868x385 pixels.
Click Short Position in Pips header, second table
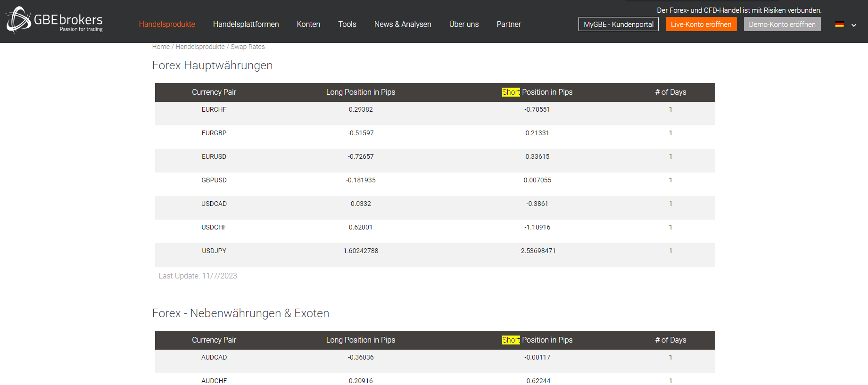pyautogui.click(x=537, y=340)
